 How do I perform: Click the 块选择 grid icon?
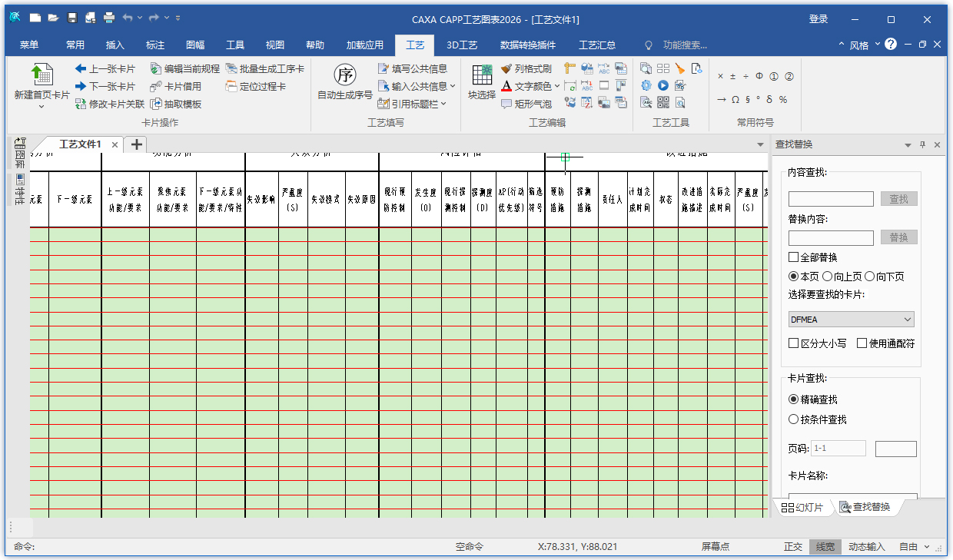click(x=482, y=76)
